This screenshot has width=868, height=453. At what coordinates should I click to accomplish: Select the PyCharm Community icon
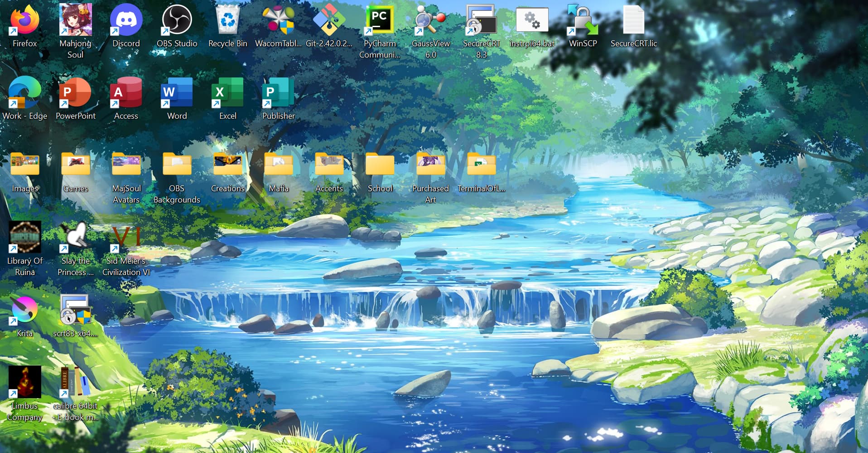tap(380, 20)
